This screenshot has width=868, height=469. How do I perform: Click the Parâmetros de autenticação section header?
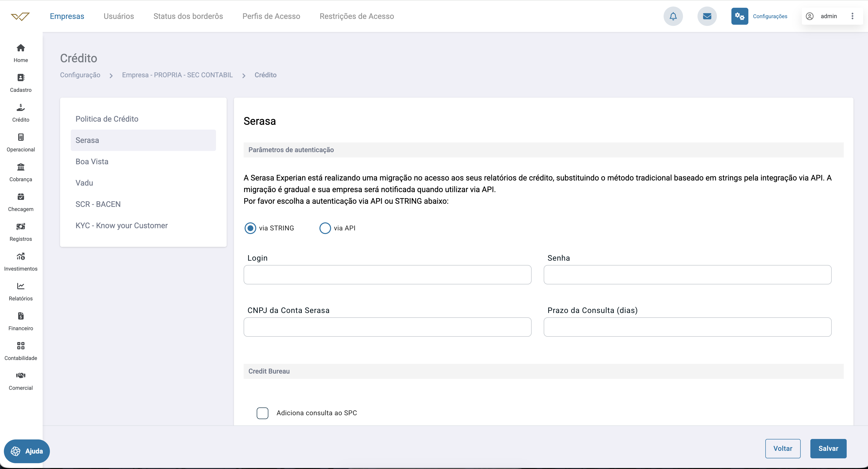point(543,150)
